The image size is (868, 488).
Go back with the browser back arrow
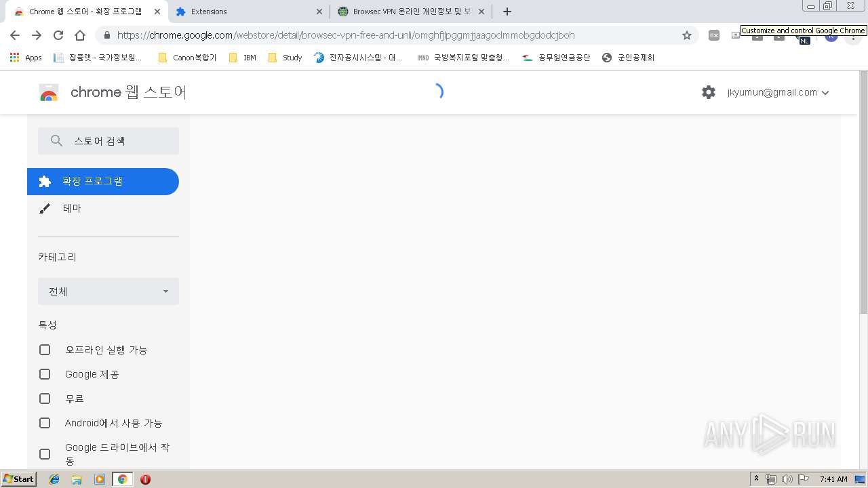[15, 35]
